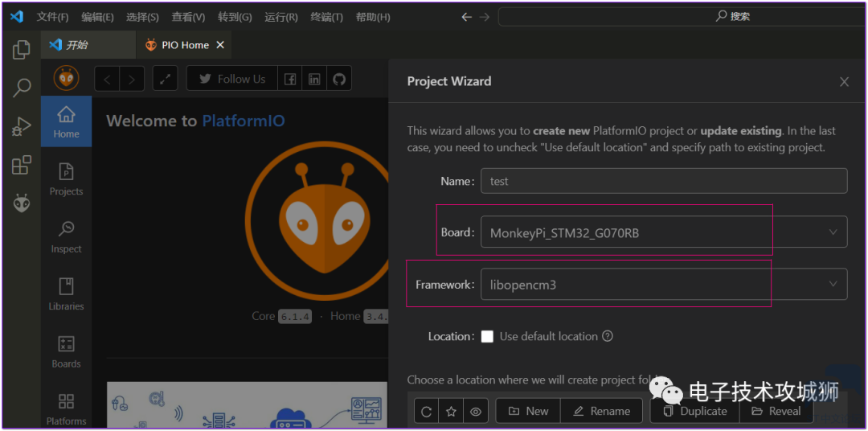Open PlatformIO alien icon in activity bar
868x431 pixels.
point(21,203)
